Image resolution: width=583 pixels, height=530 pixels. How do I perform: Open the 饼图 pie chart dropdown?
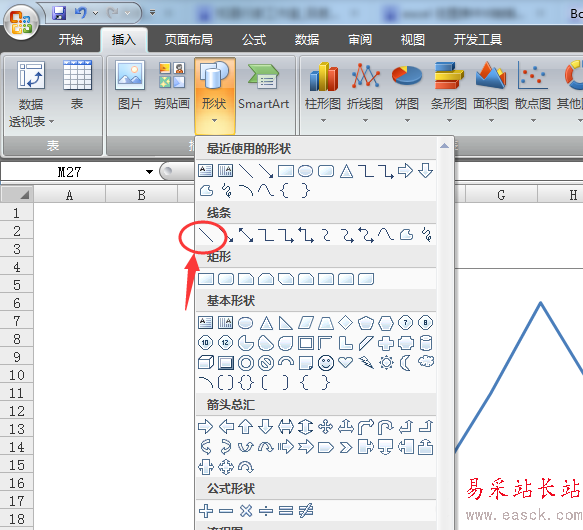tap(407, 93)
